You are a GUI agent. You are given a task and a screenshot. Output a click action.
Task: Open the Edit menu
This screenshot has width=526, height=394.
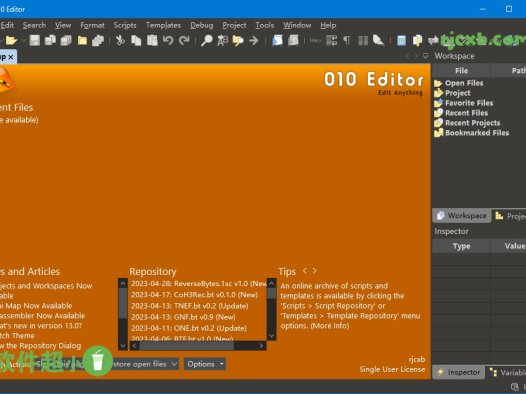[7, 25]
